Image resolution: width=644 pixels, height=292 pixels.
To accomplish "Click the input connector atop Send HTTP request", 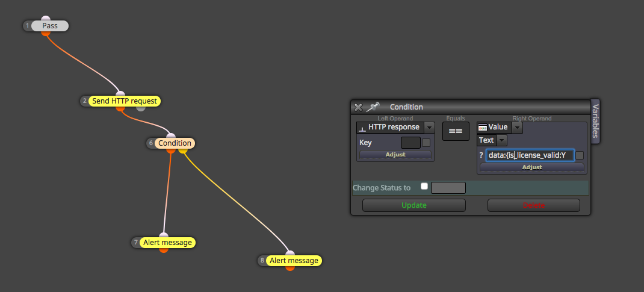I will pos(120,95).
